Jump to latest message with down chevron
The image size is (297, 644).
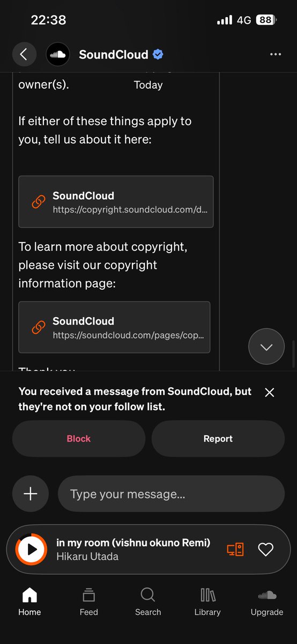266,347
